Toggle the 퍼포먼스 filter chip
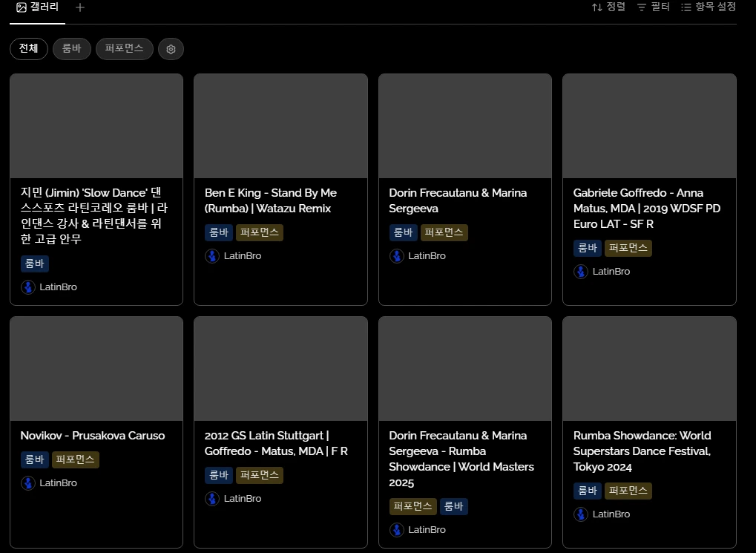The width and height of the screenshot is (756, 553). [124, 49]
